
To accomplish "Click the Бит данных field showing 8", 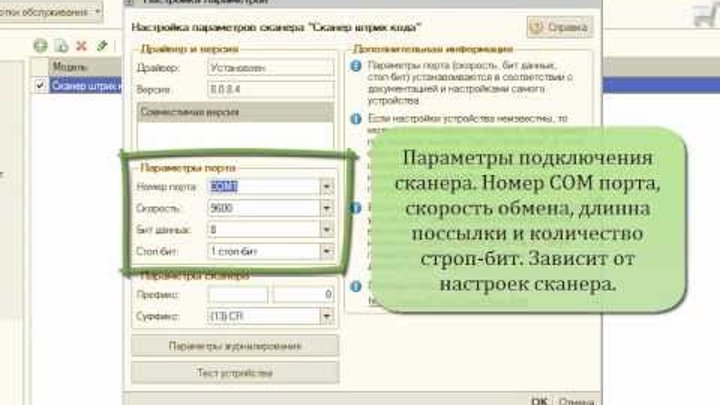I will (x=264, y=229).
